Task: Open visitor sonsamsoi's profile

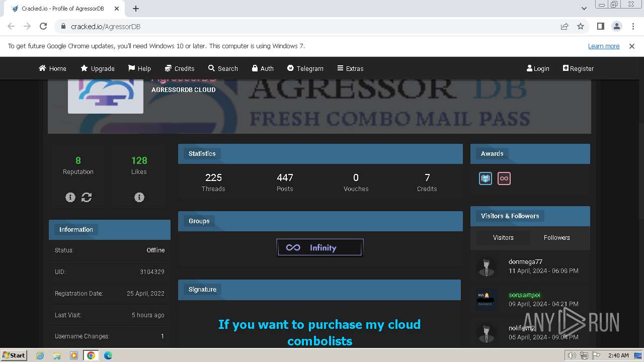Action: coord(524,295)
